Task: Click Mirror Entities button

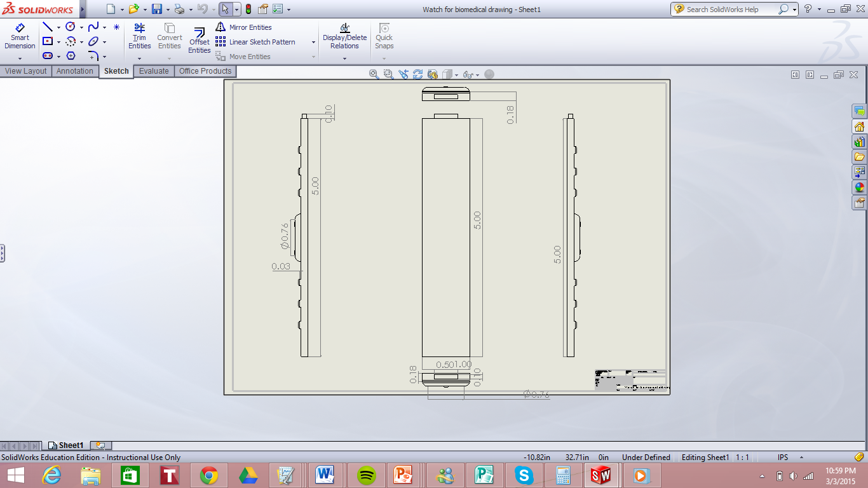Action: pos(250,27)
